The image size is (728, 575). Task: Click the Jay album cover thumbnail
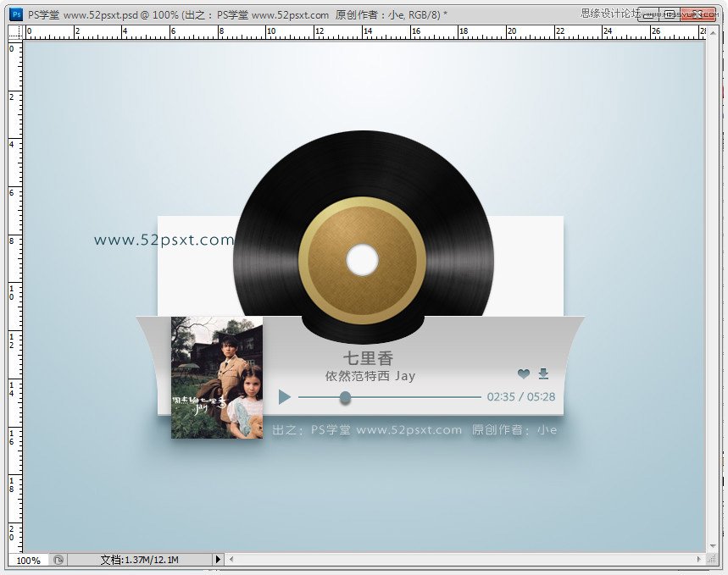[217, 378]
